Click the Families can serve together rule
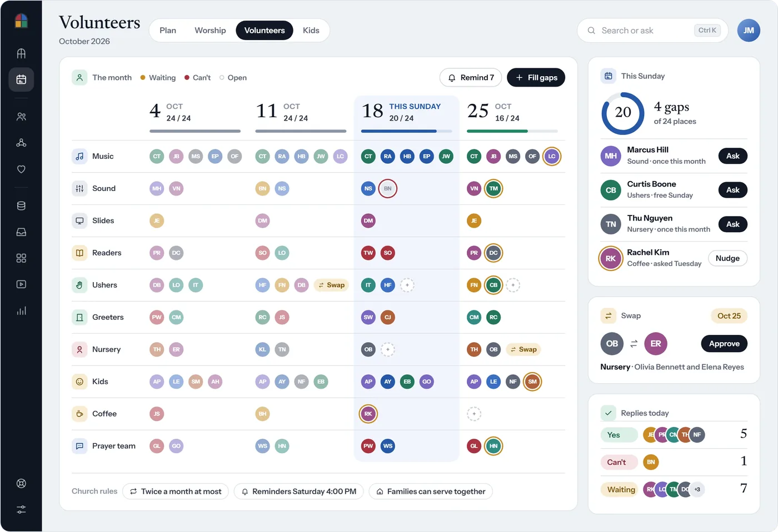The width and height of the screenshot is (778, 532). click(x=431, y=491)
